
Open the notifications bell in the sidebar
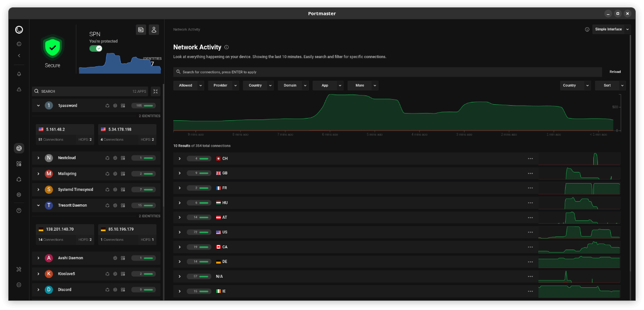click(19, 74)
